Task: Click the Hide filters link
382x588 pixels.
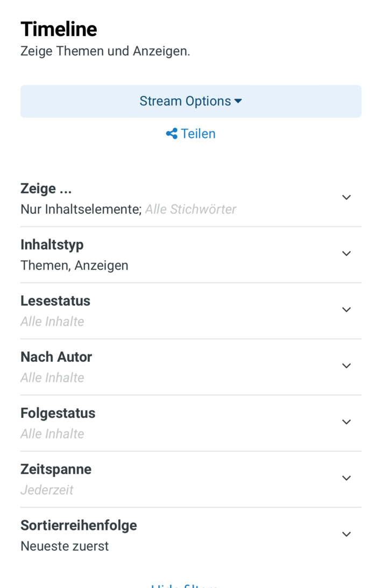Action: (185, 585)
